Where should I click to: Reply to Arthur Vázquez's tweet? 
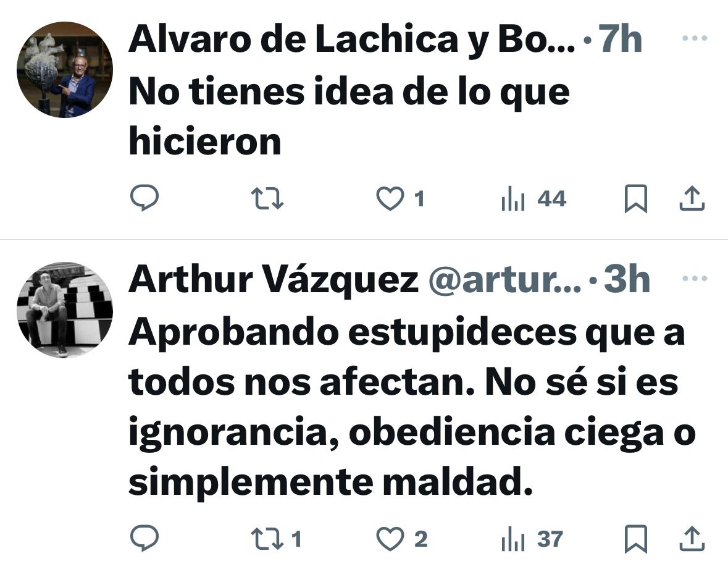144,538
